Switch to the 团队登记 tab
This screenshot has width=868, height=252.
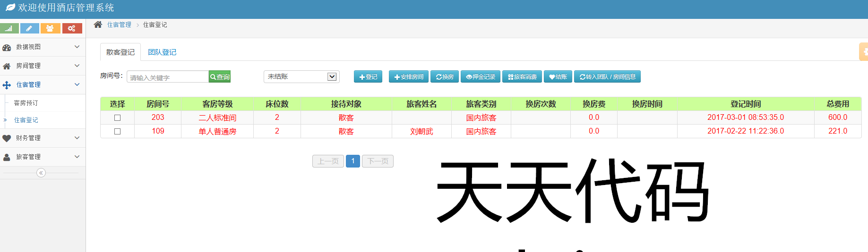pyautogui.click(x=162, y=52)
